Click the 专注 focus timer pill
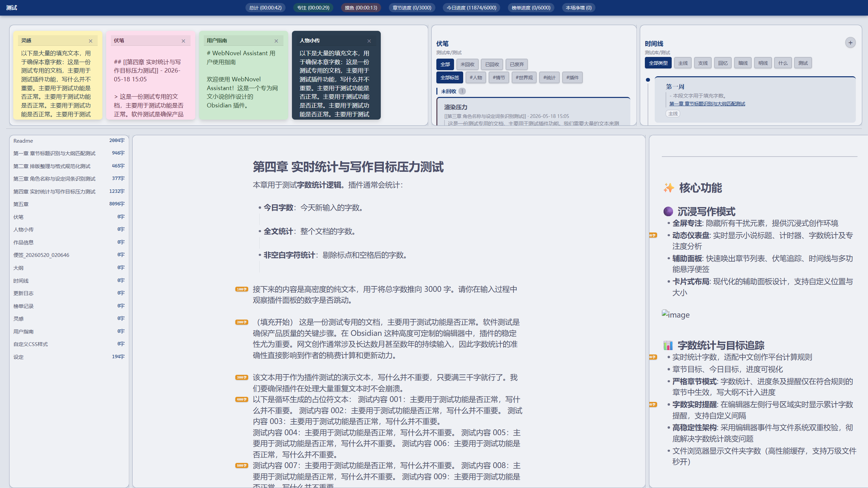Screen dimensions: 868x488 (x=313, y=8)
